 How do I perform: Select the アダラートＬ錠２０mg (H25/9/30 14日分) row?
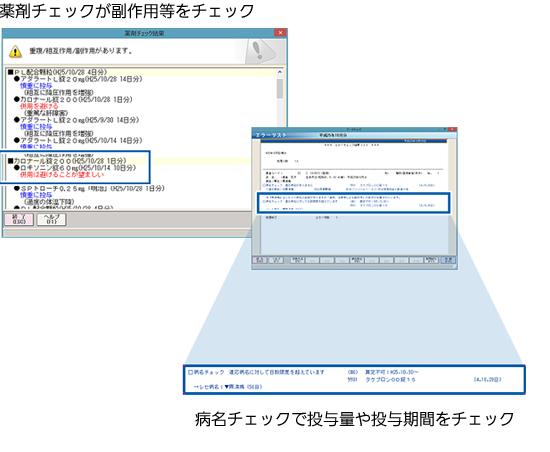click(76, 120)
